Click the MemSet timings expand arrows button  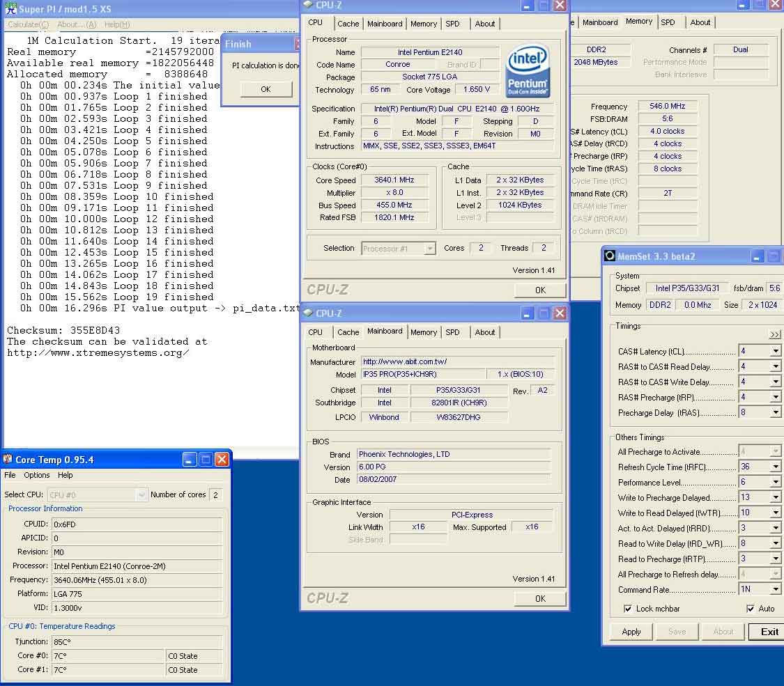(x=774, y=334)
